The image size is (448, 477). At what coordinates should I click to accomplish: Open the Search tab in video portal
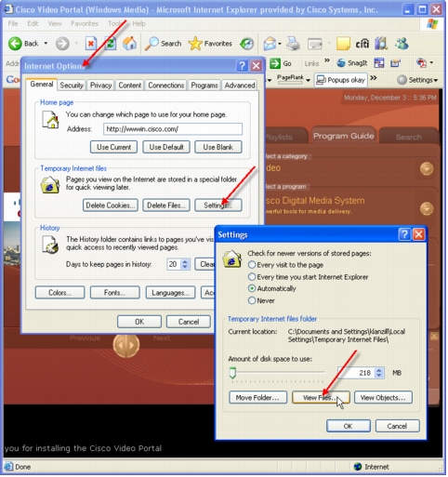click(x=408, y=138)
